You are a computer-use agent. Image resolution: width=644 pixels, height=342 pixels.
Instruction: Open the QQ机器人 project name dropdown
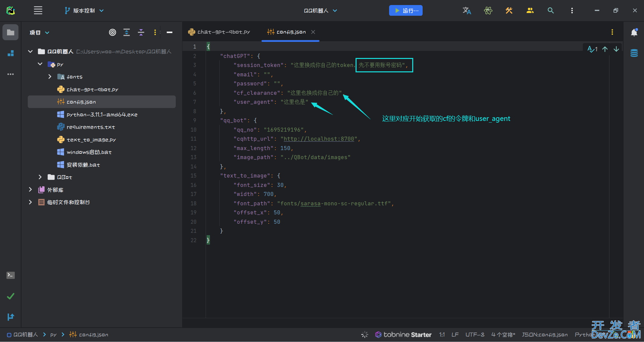(x=320, y=11)
